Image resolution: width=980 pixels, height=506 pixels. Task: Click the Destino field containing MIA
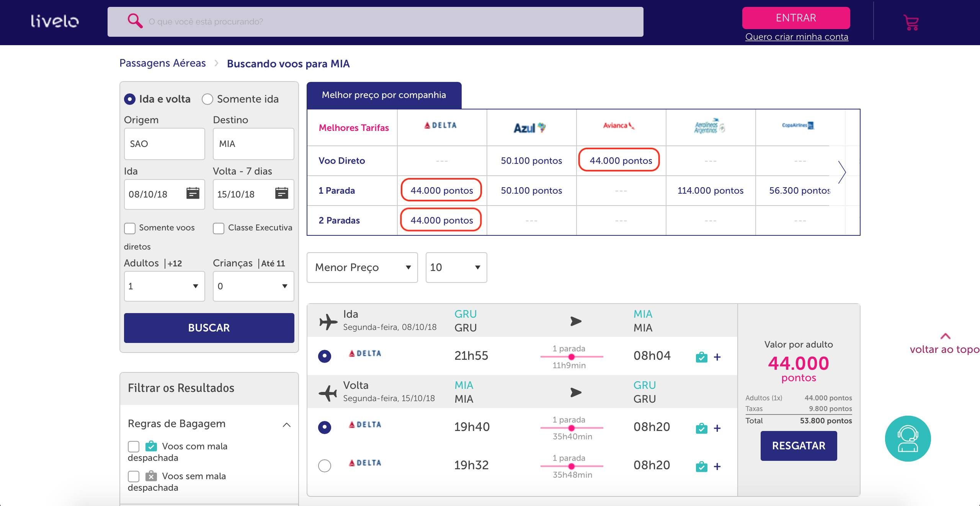(253, 144)
